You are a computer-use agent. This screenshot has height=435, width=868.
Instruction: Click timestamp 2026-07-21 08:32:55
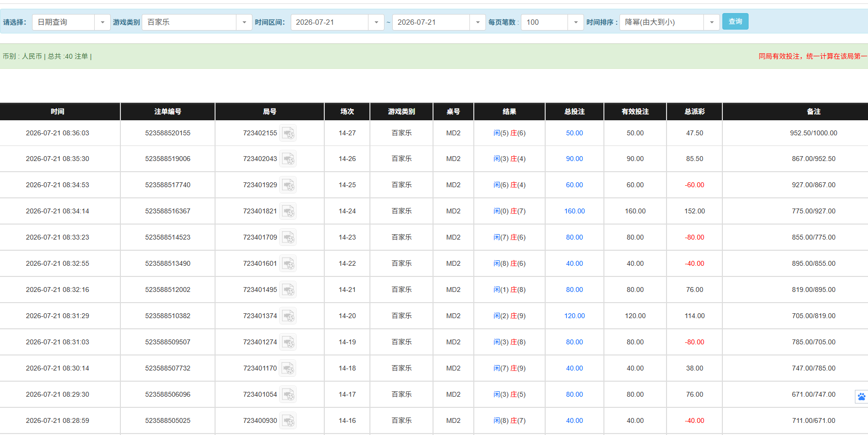(x=57, y=263)
